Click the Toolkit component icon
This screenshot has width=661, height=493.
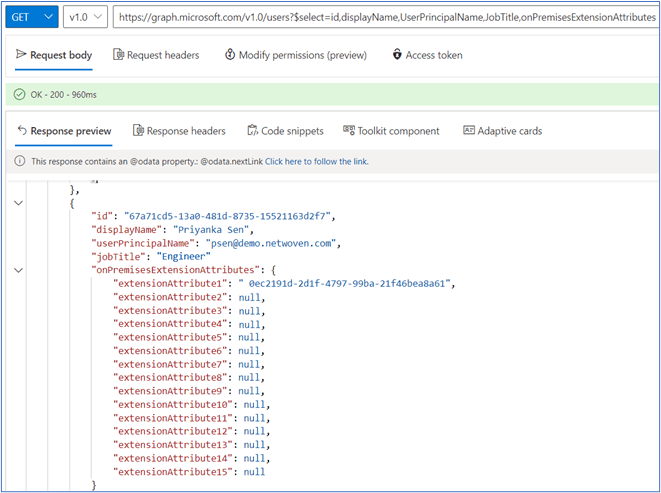(349, 130)
